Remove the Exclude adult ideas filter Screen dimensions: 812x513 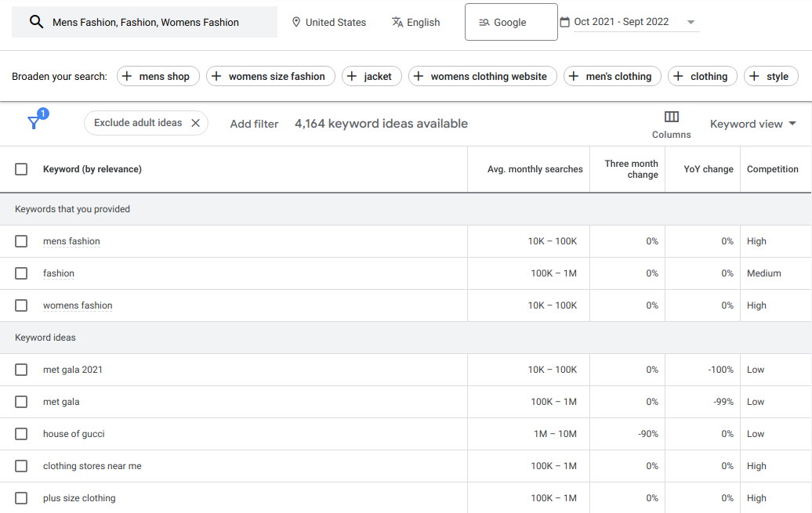click(x=195, y=123)
